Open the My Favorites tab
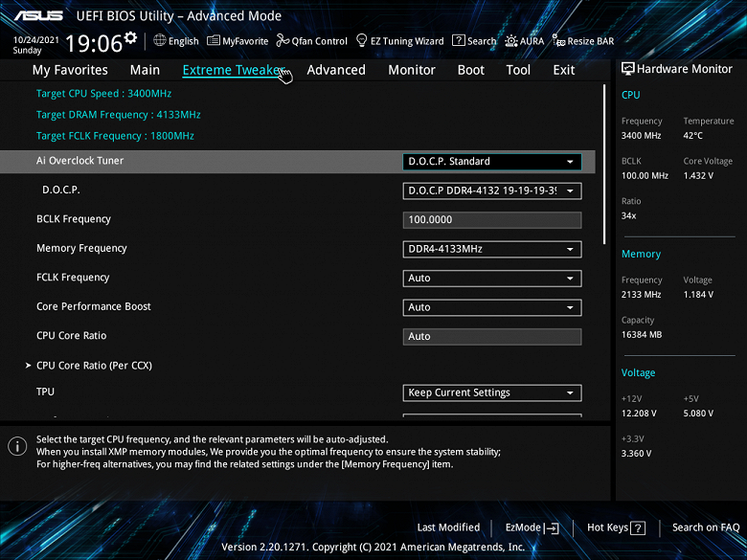This screenshot has height=560, width=747. pos(70,70)
